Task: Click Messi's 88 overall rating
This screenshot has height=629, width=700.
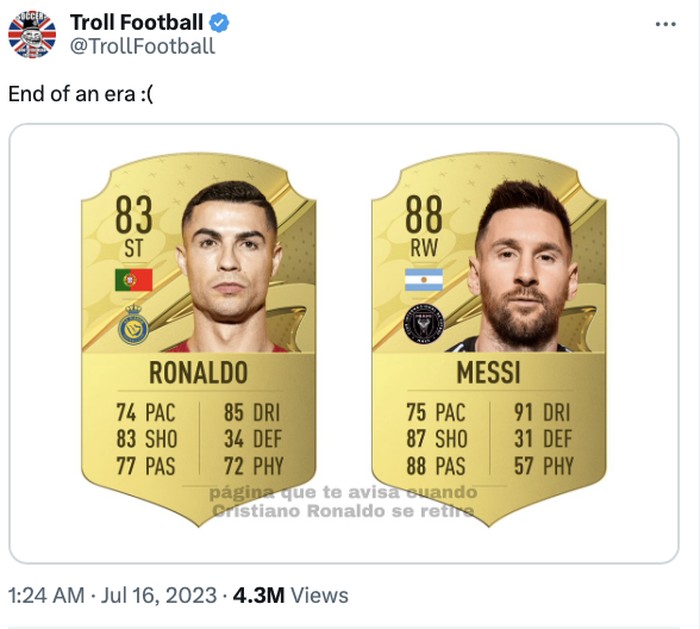Action: [x=423, y=214]
